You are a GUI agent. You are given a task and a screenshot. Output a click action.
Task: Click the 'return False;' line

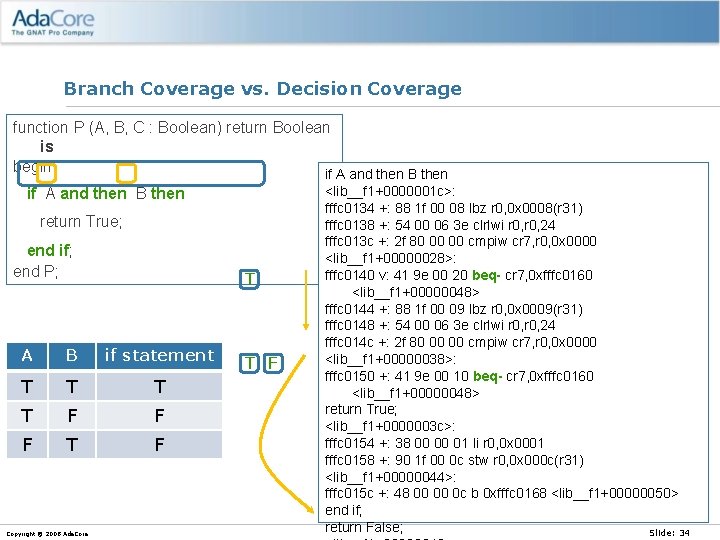364,527
